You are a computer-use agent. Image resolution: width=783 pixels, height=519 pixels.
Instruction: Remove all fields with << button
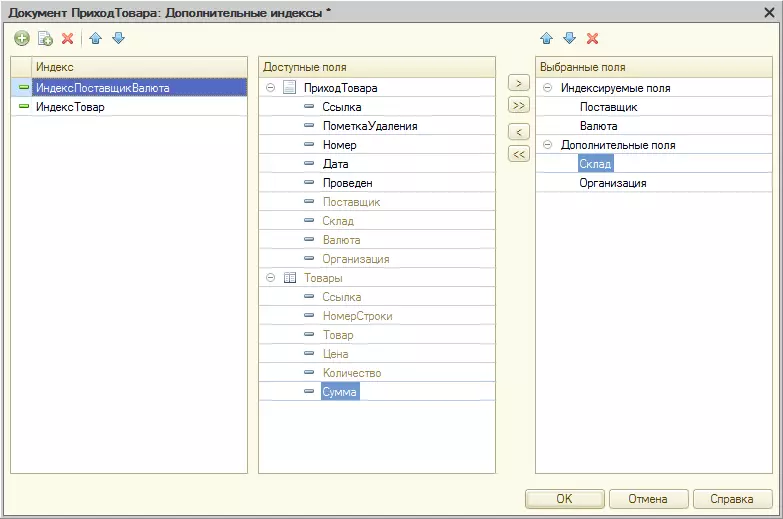[x=518, y=154]
